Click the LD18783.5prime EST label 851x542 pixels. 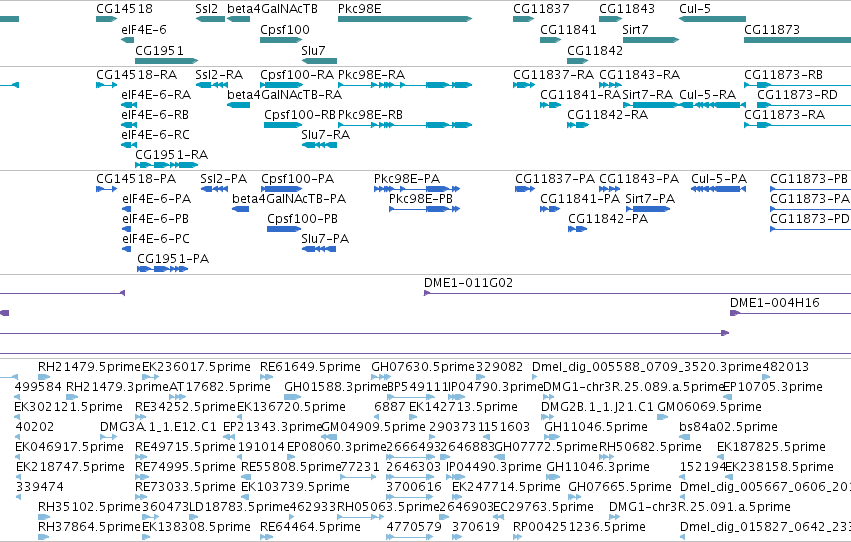(x=239, y=507)
